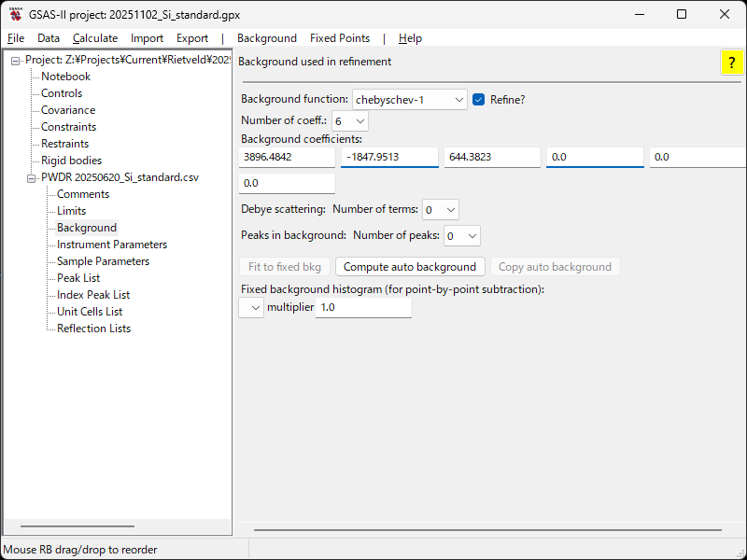Screen dimensions: 747x560
Task: Toggle the Refine? checkbox
Action: (479, 100)
